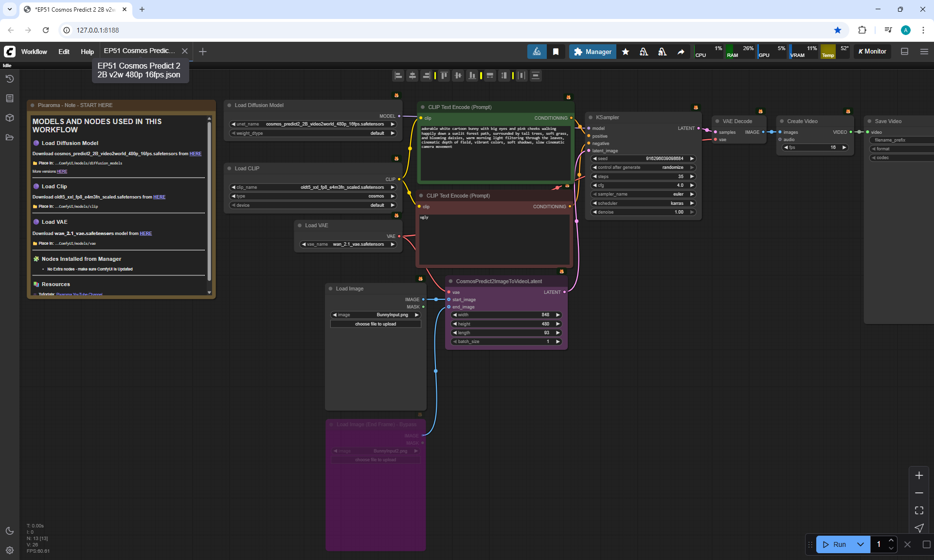Open the node library cube icon
Screen dimensions: 934x560
pos(9,118)
